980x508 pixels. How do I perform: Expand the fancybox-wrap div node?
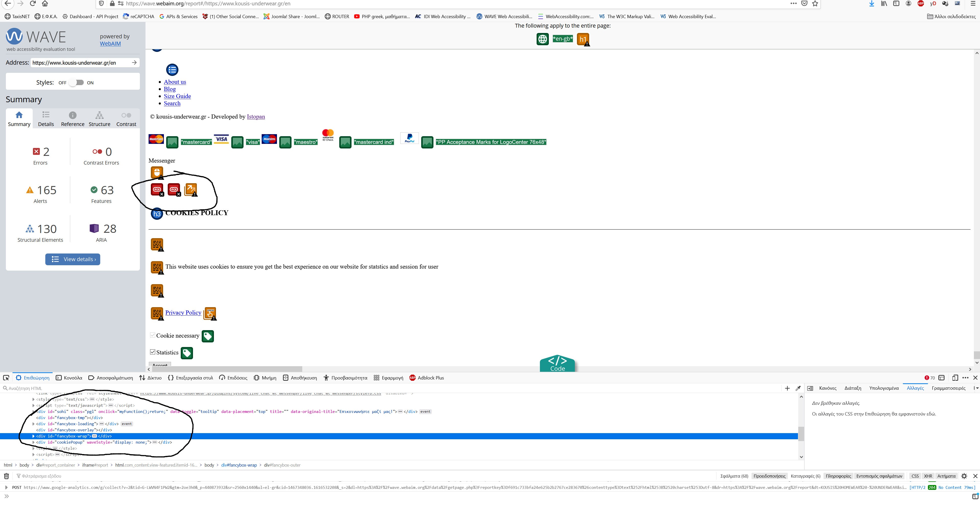[33, 436]
